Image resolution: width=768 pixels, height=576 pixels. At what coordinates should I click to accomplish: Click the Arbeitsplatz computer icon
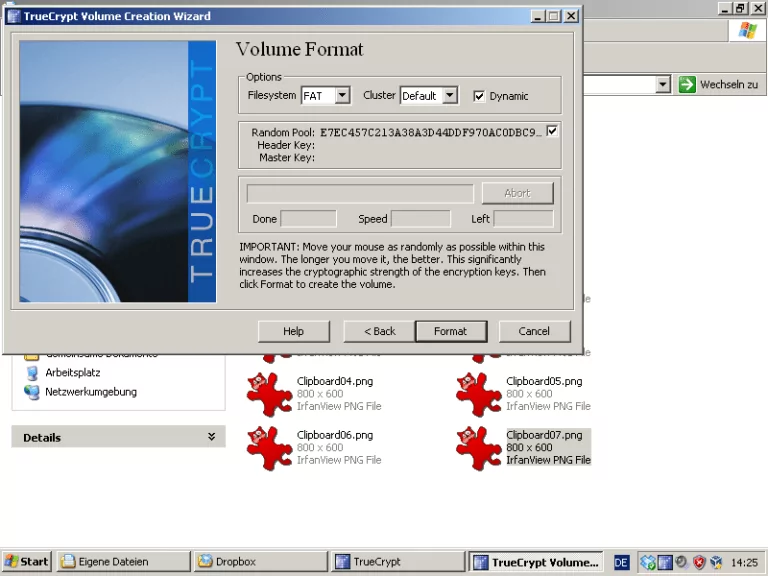32,373
